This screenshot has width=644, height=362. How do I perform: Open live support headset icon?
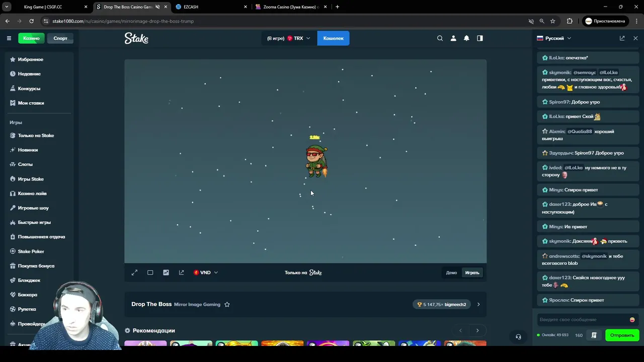click(x=518, y=337)
